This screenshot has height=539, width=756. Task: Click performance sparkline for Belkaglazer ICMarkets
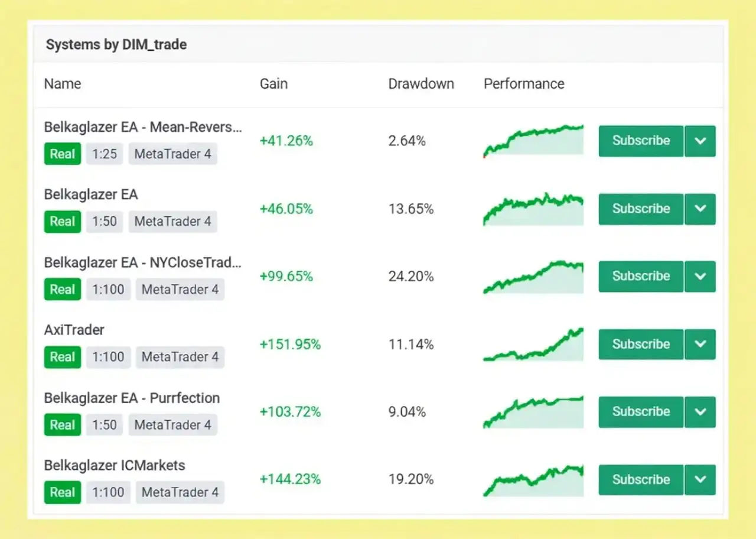point(533,480)
